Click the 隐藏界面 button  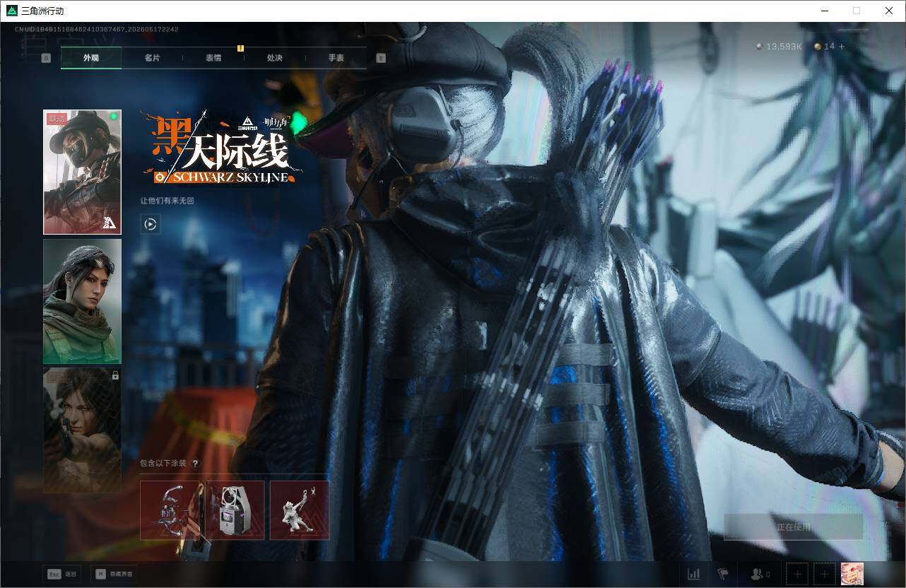click(114, 574)
